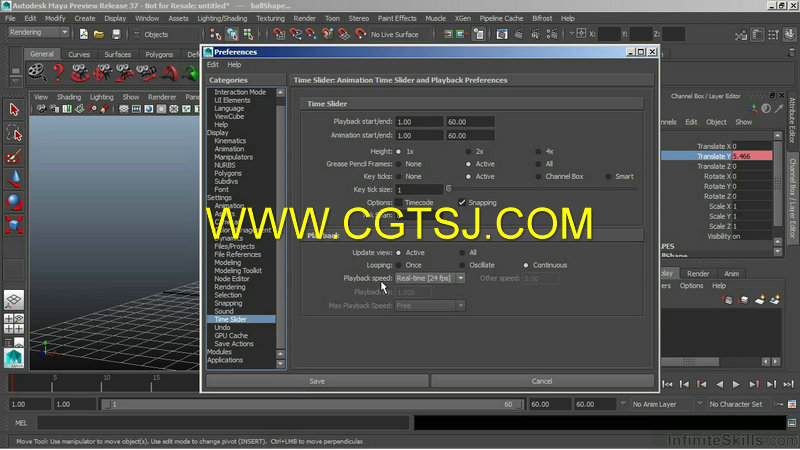Viewport: 800px width, 450px height.
Task: Click the MEL command line input
Action: tap(223, 423)
